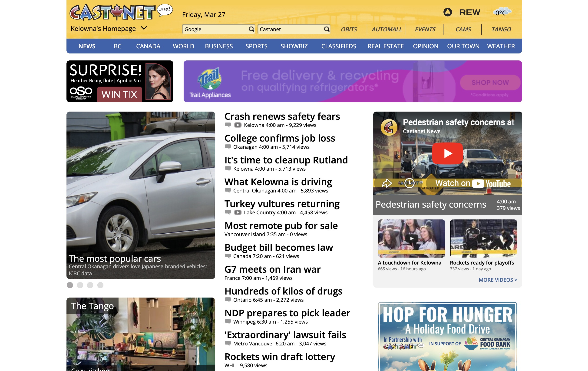
Task: Click the REW logo icon
Action: [x=447, y=12]
